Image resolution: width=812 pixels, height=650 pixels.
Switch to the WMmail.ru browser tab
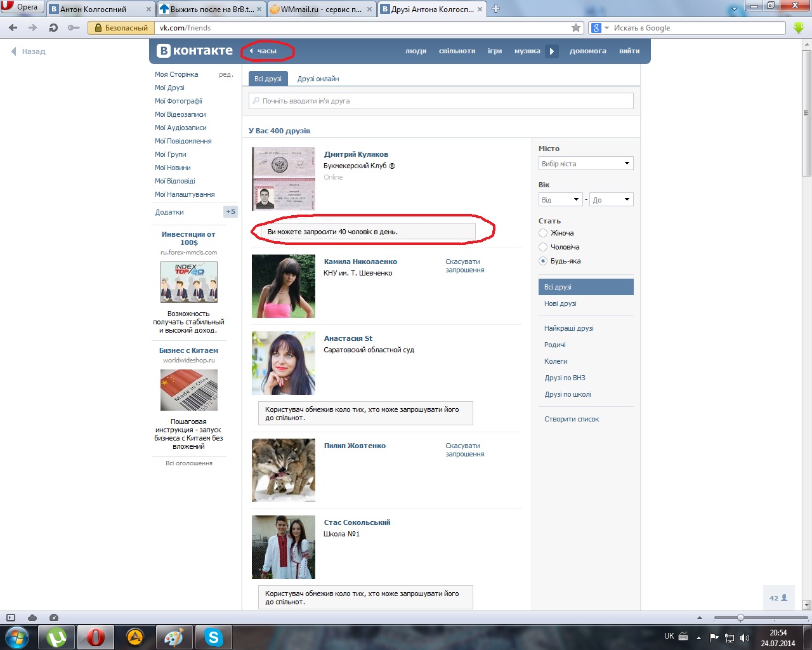click(x=322, y=9)
